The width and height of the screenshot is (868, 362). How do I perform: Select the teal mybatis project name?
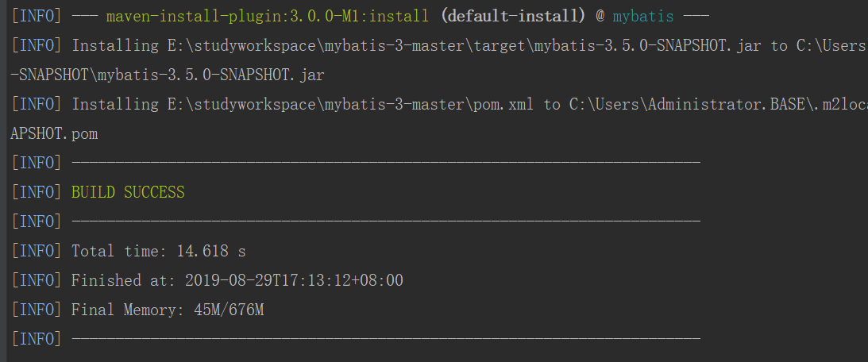[x=643, y=17]
